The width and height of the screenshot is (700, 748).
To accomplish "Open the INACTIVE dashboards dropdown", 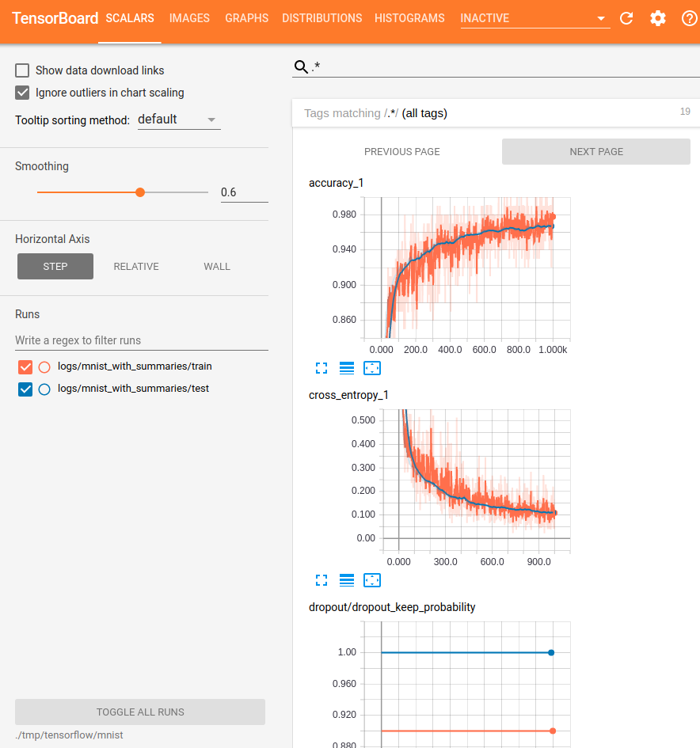I will click(x=535, y=18).
